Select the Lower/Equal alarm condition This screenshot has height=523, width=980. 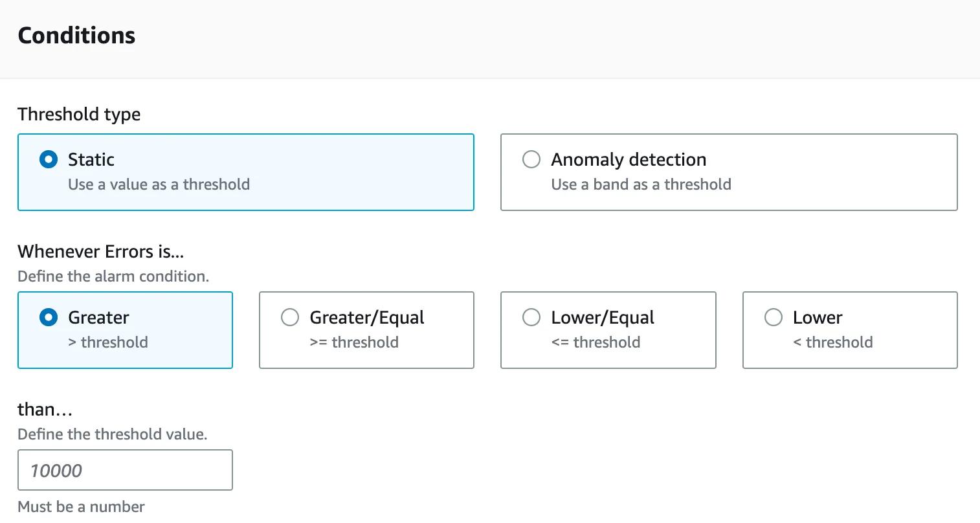click(x=531, y=317)
